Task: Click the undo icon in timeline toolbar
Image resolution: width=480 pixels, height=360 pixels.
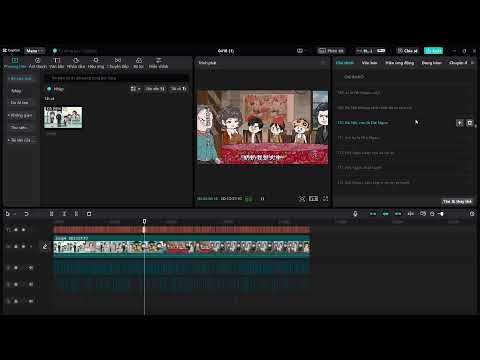Action: pos(26,214)
